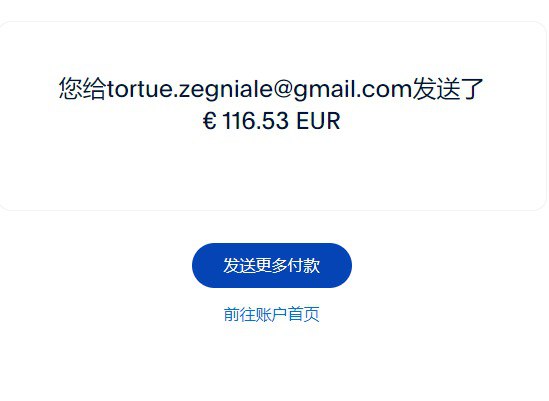Image resolution: width=549 pixels, height=401 pixels.
Task: Click the 发送了 text after the email
Action: pos(448,89)
